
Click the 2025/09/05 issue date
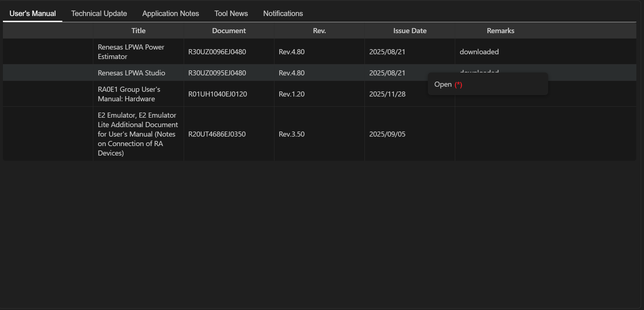(x=387, y=134)
